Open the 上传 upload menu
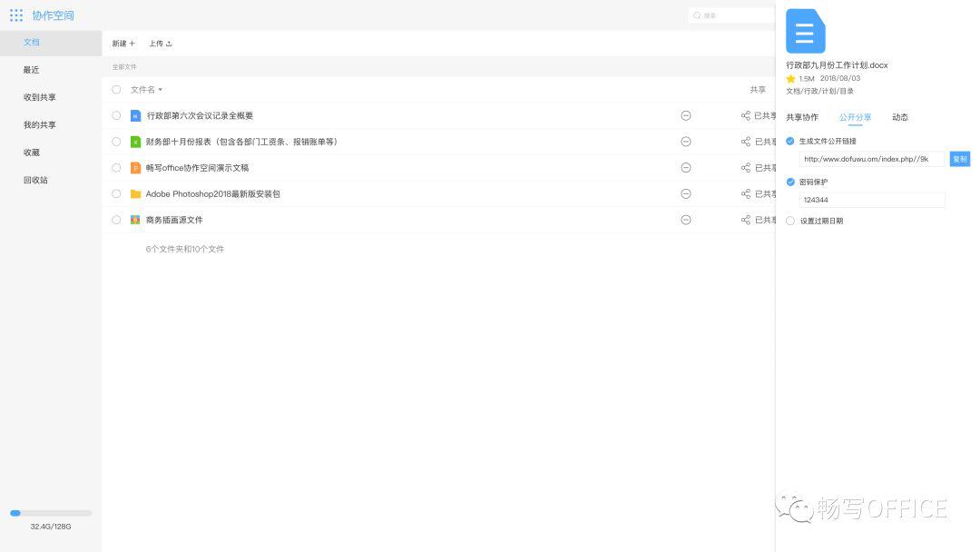 pos(160,44)
